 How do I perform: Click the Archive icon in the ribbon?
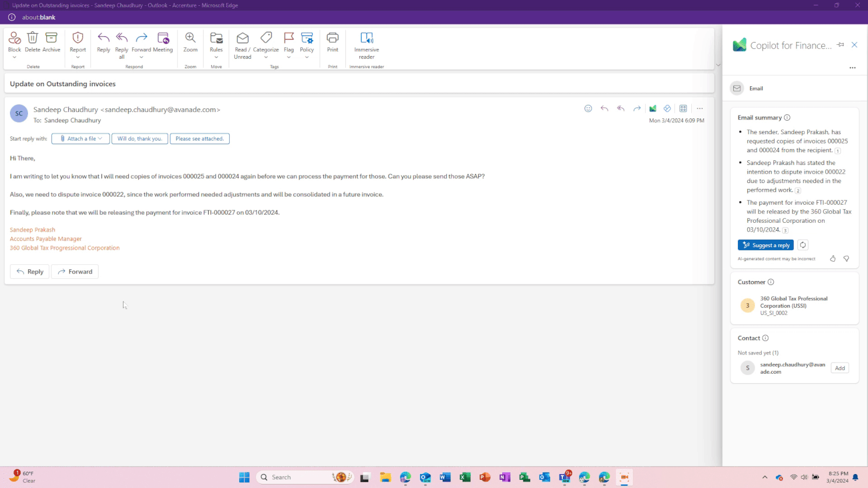coord(51,38)
